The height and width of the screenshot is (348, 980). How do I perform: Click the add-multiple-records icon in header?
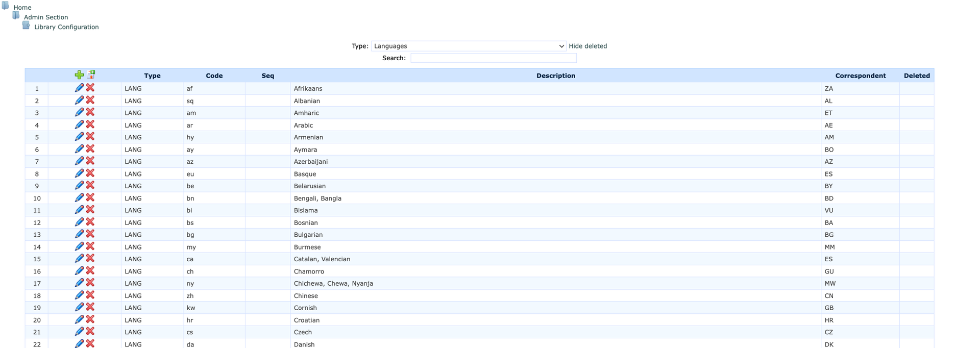[91, 74]
